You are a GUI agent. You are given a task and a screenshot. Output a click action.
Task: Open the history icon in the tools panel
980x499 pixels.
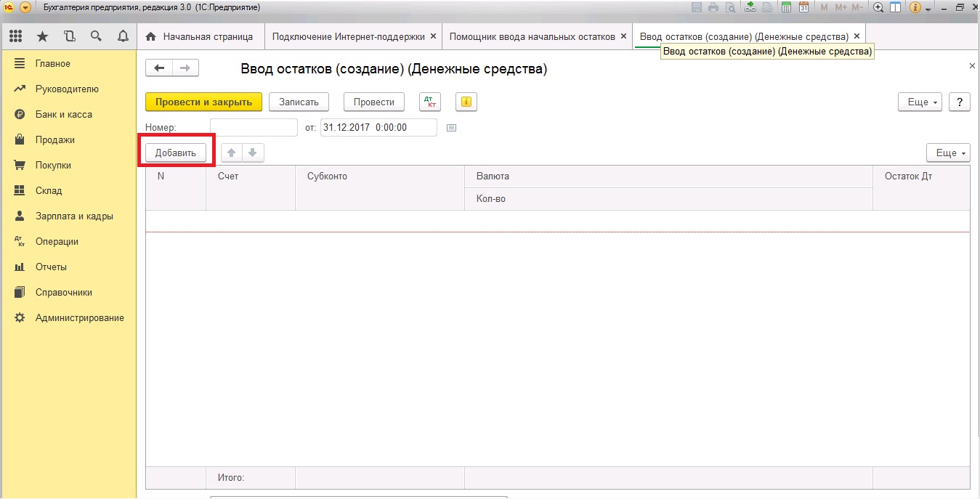tap(69, 36)
